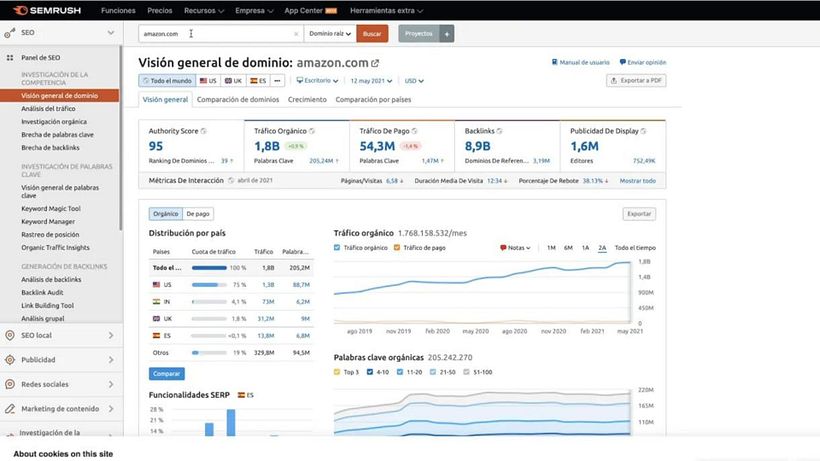Click the Tráfico Orgánico info icon
The height and width of the screenshot is (461, 820).
[x=312, y=131]
